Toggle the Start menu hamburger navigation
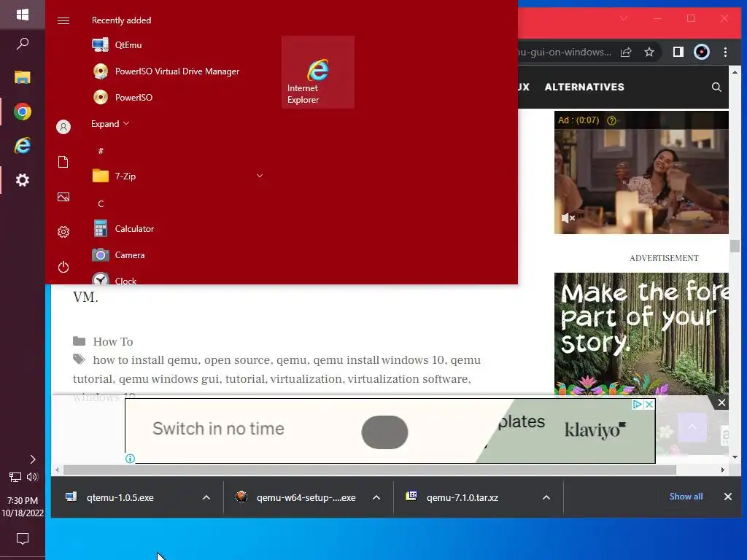The width and height of the screenshot is (747, 560). coord(63,20)
